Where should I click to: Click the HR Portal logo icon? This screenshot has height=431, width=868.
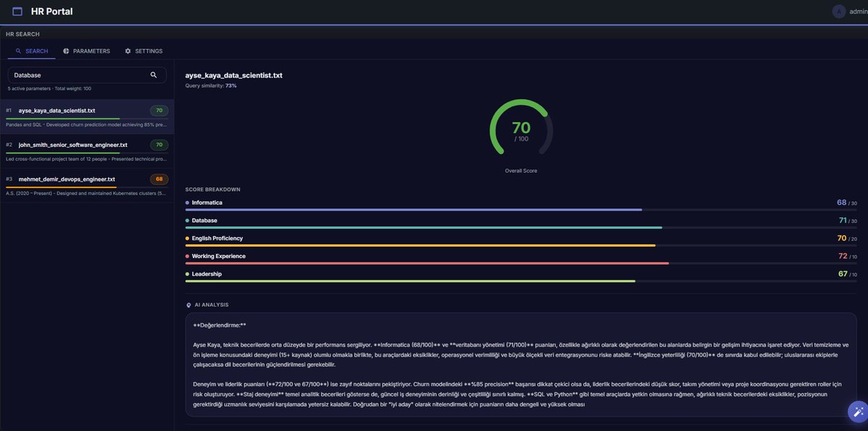17,12
